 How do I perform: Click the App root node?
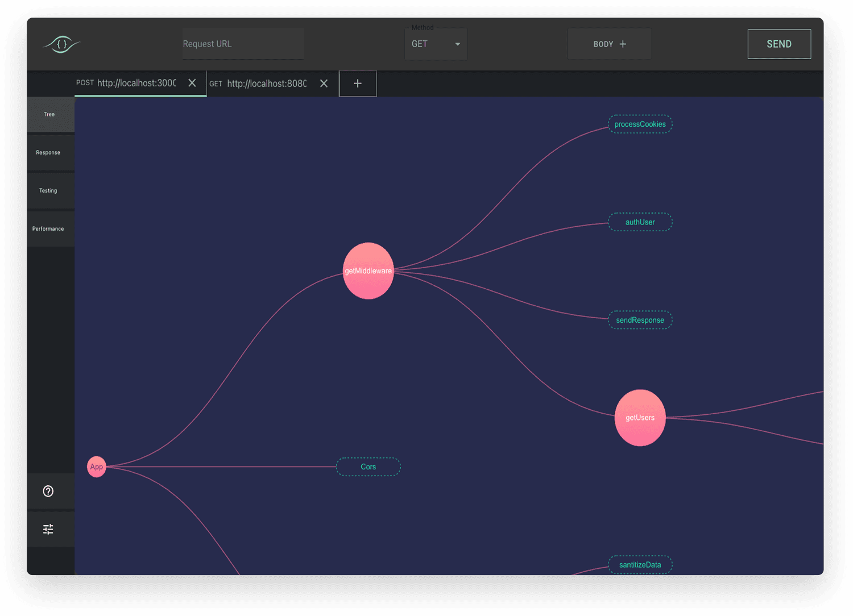tap(97, 467)
